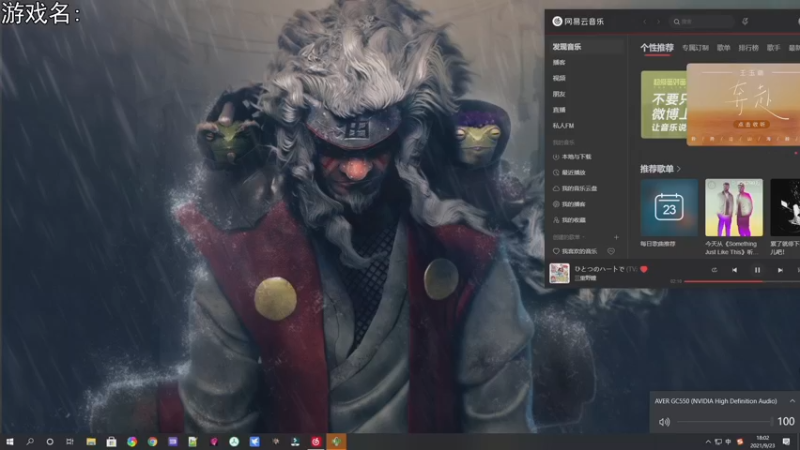Viewport: 800px width, 450px height.
Task: Skip to previous track
Action: [x=734, y=270]
